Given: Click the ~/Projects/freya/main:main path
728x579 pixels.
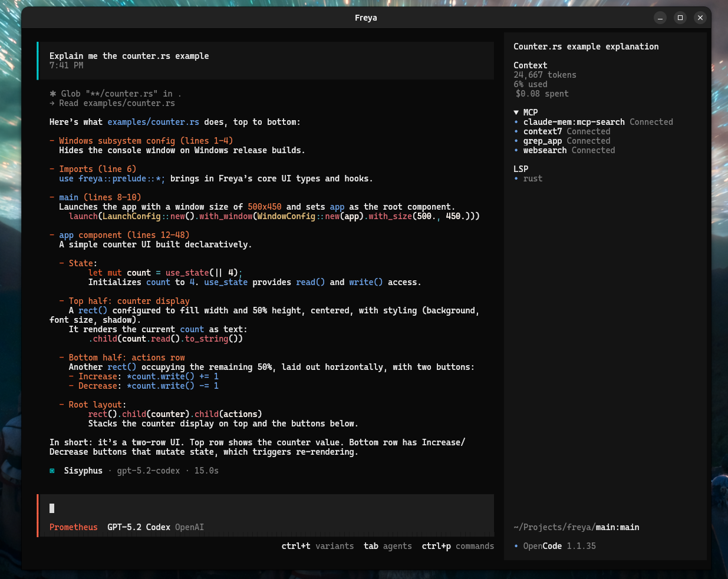Looking at the screenshot, I should (x=577, y=527).
